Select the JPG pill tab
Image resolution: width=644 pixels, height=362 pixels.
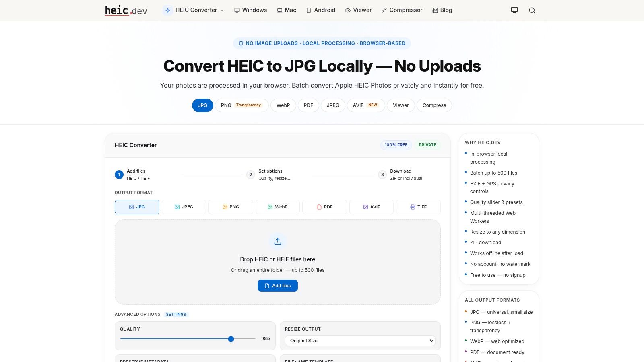(x=202, y=105)
